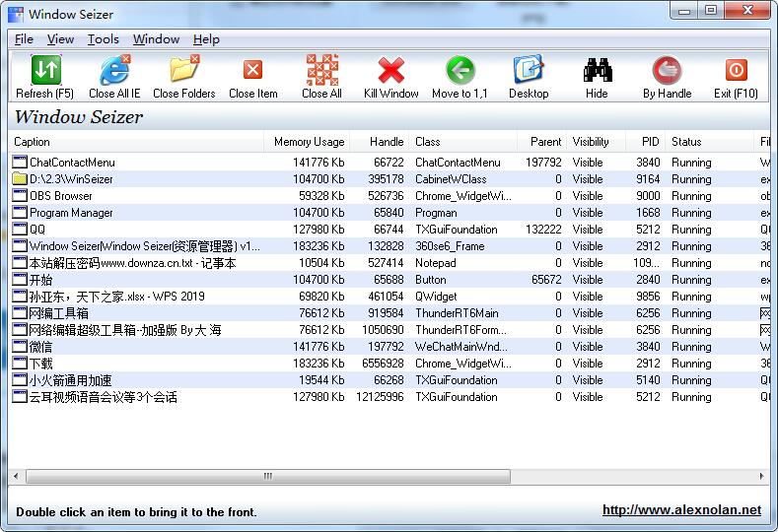778x532 pixels.
Task: Click the QWidget class cell
Action: (x=436, y=297)
